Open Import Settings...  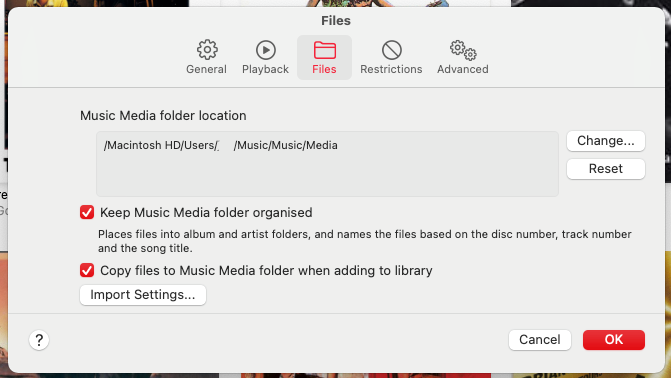click(x=143, y=295)
